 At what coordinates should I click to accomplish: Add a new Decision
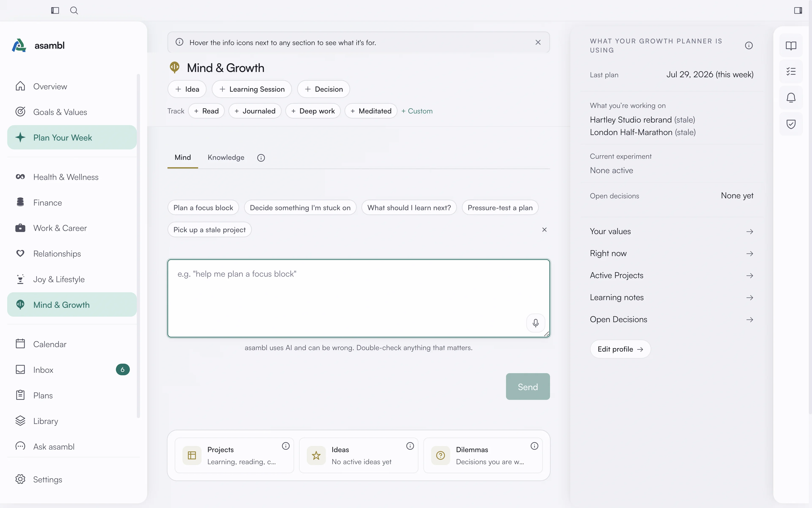(x=324, y=89)
